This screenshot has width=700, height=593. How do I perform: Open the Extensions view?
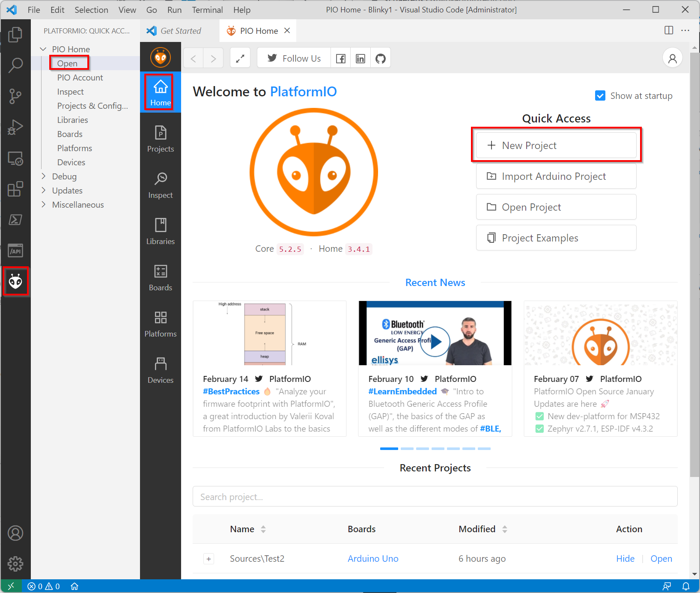tap(15, 189)
